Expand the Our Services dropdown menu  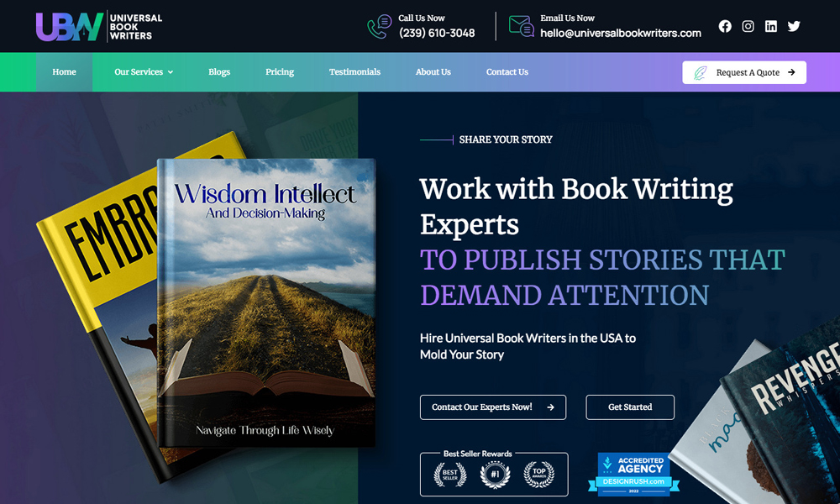tap(144, 72)
